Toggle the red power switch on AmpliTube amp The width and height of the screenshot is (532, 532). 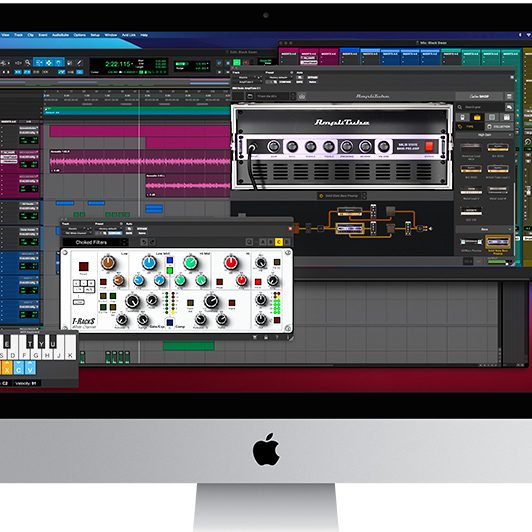click(429, 147)
